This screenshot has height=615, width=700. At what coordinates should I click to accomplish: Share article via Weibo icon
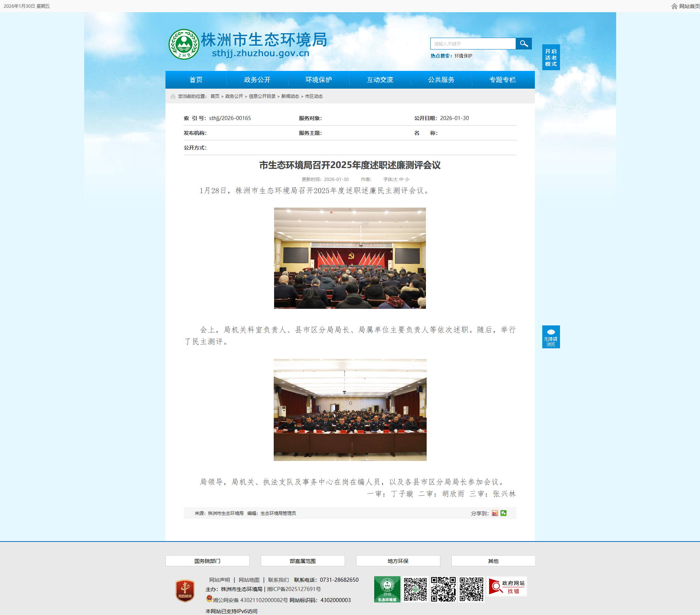(495, 513)
